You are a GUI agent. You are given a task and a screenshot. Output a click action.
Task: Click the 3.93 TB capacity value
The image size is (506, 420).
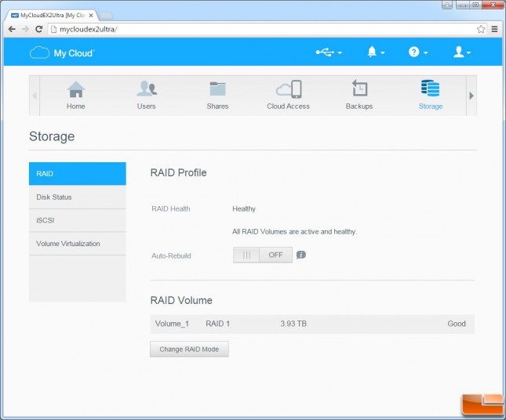(293, 324)
